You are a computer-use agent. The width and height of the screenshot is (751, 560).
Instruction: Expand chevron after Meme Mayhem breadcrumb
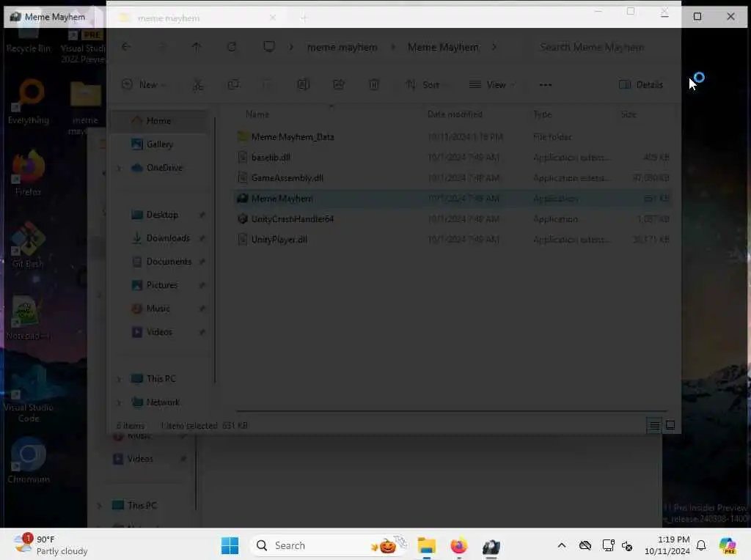coord(494,47)
